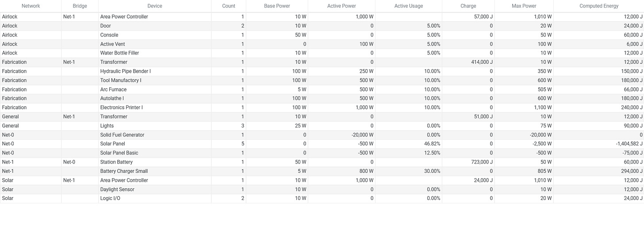644x242 pixels.
Task: Select the 294,000 J computed energy cell
Action: 599,172
